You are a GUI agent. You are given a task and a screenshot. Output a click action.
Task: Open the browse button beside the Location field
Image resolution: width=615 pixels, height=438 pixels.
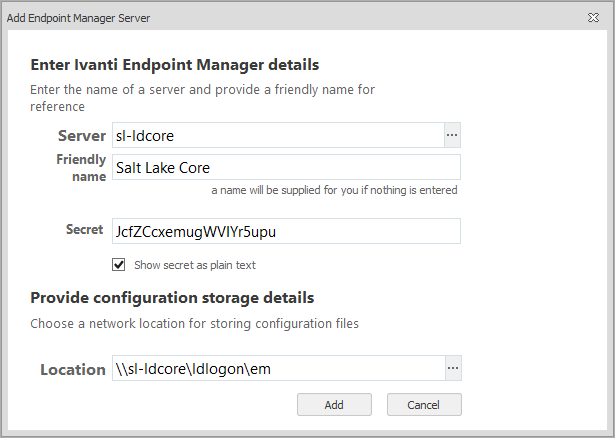pyautogui.click(x=452, y=369)
